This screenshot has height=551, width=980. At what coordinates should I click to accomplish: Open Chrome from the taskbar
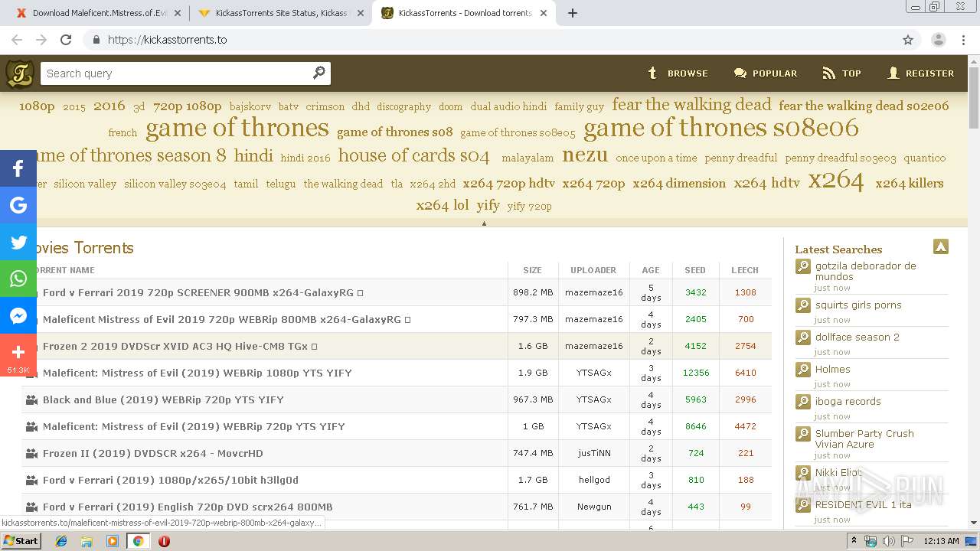click(138, 541)
